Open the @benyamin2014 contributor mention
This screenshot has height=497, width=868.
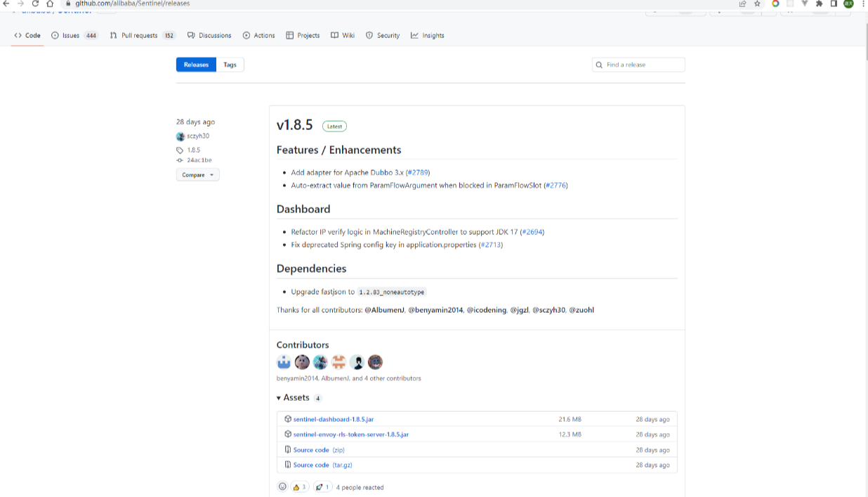coord(436,310)
